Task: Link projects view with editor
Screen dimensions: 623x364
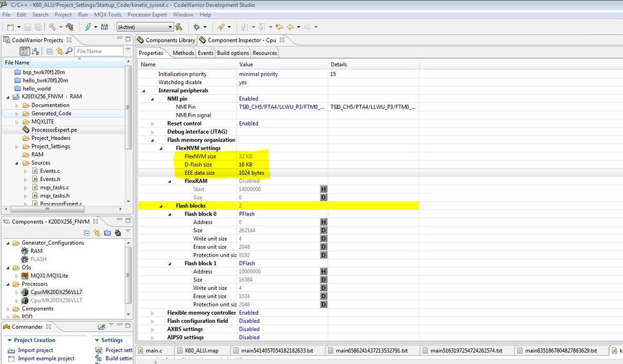Action: [59, 51]
